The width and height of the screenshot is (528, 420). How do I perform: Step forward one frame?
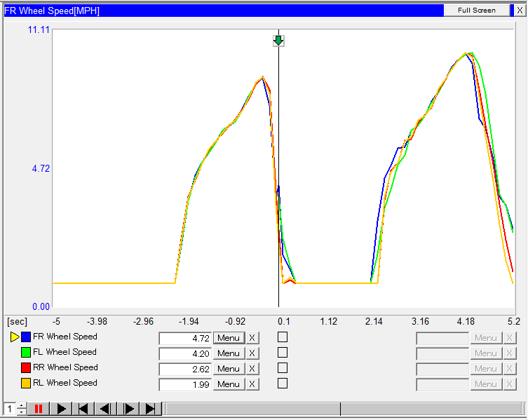(129, 409)
